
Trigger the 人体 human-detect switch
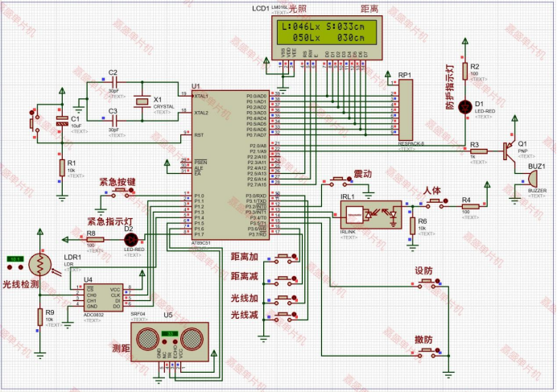436,203
